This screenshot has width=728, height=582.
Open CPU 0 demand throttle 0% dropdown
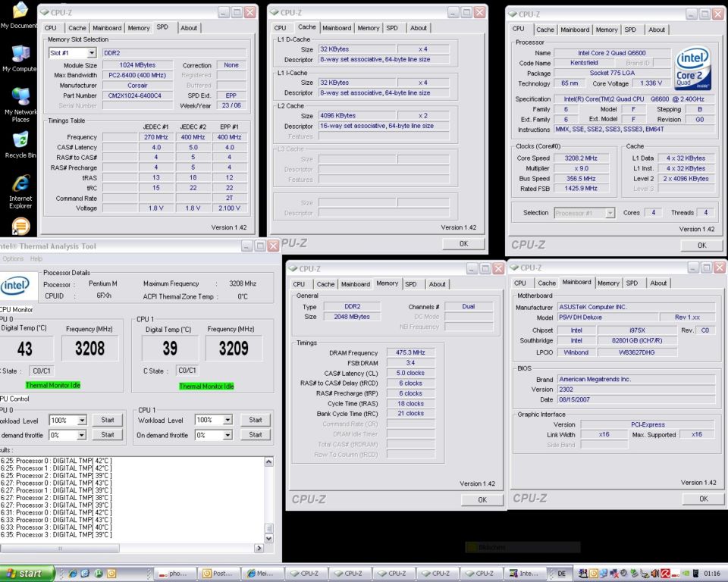[82, 435]
